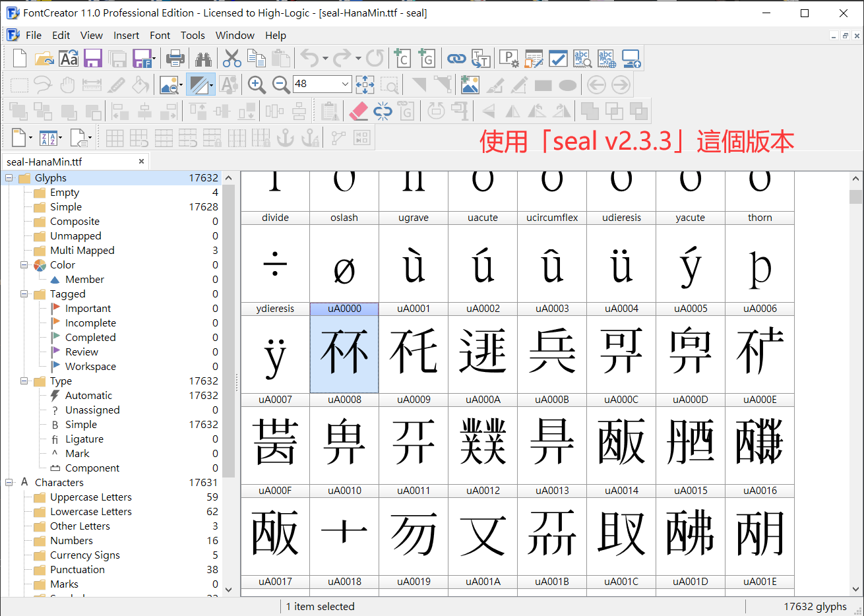This screenshot has height=616, width=864.
Task: Click the Export font icon
Action: pos(142,59)
